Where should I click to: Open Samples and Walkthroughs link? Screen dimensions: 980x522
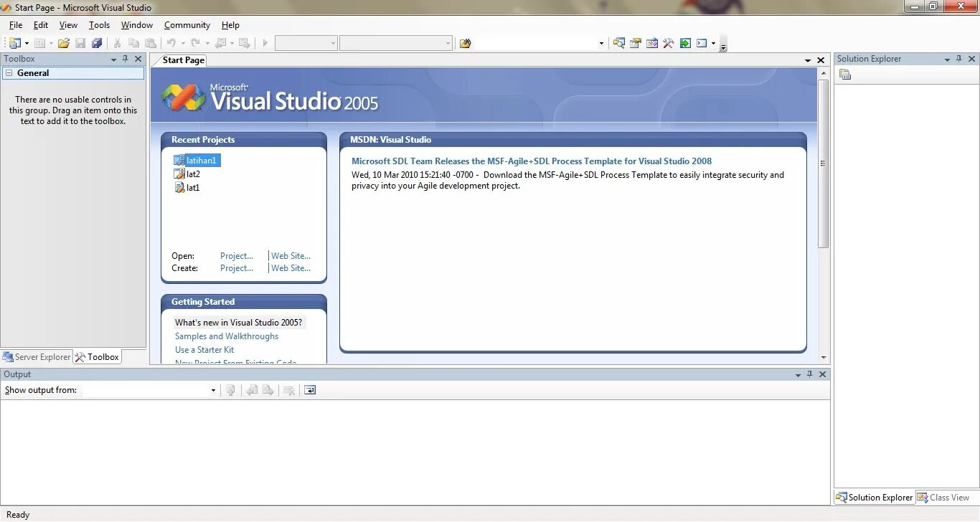coord(227,336)
